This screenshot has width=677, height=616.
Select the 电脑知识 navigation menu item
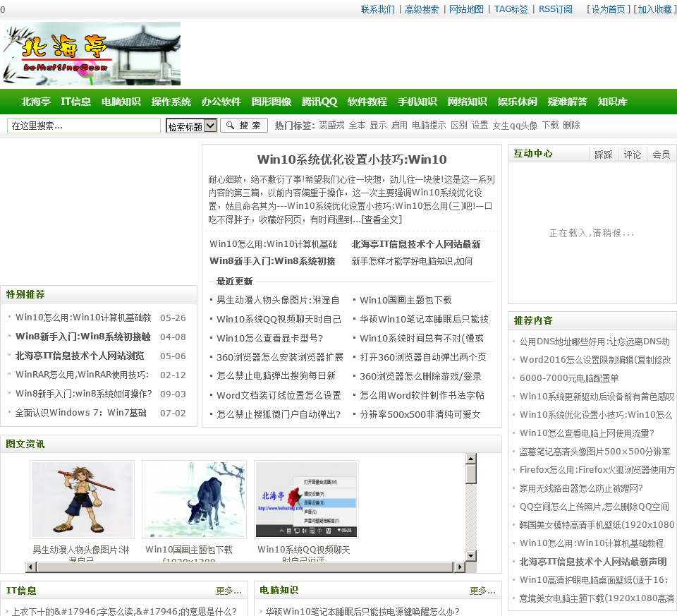click(x=121, y=102)
